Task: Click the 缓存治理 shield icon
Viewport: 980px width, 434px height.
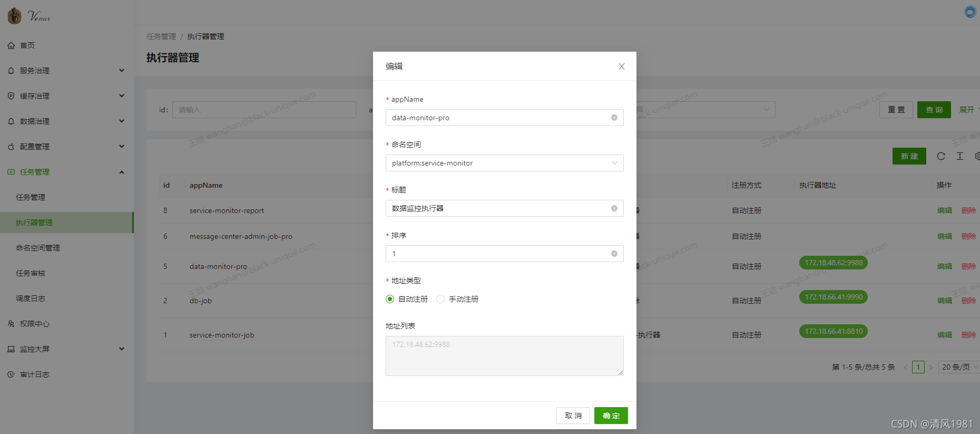Action: pyautogui.click(x=11, y=96)
